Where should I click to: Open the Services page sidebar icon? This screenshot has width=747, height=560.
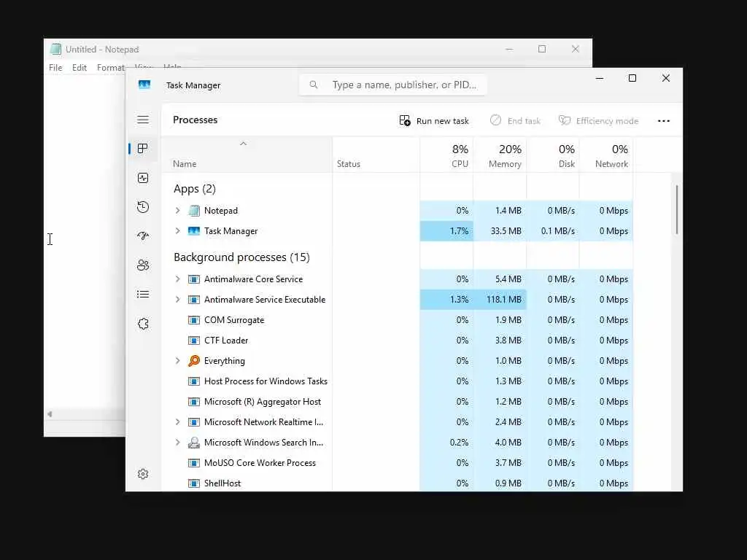coord(143,324)
